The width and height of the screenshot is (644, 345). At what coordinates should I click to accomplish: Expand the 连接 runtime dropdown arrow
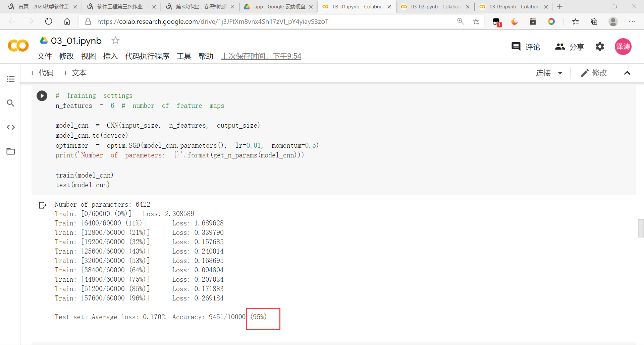[560, 73]
